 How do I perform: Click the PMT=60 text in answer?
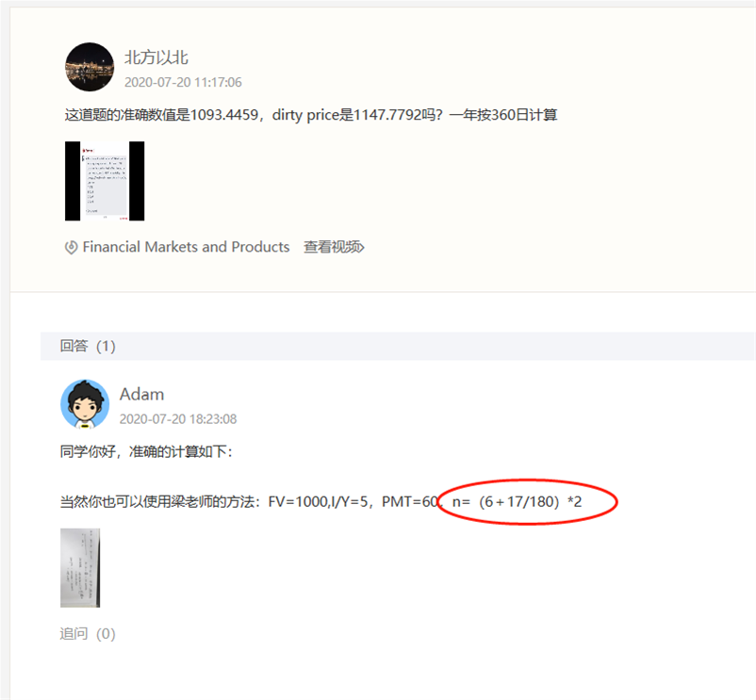coord(410,502)
